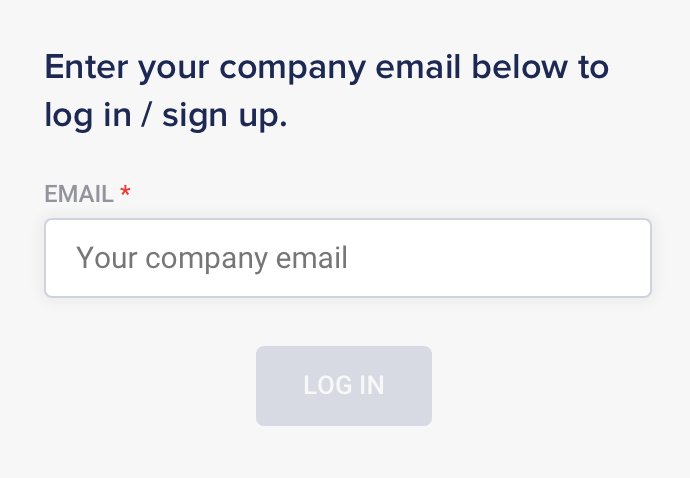
Task: Click the company email input field
Action: click(x=348, y=258)
